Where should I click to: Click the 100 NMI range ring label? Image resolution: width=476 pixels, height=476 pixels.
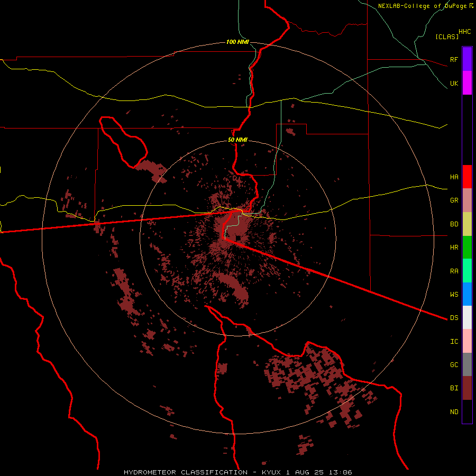point(237,42)
